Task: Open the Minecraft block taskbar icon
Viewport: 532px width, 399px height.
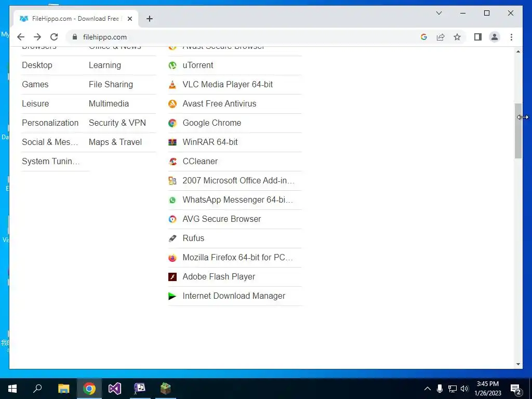Action: pos(166,389)
